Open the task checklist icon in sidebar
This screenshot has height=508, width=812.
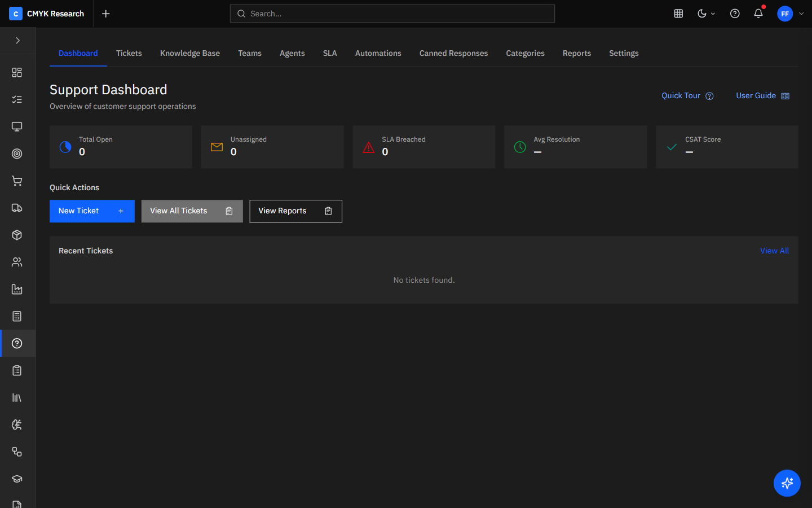[x=17, y=99]
